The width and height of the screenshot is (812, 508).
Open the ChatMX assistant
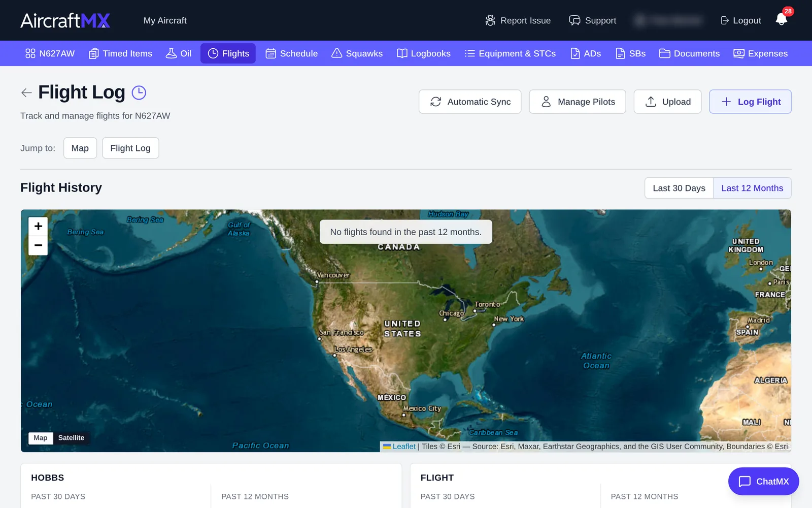pyautogui.click(x=763, y=481)
